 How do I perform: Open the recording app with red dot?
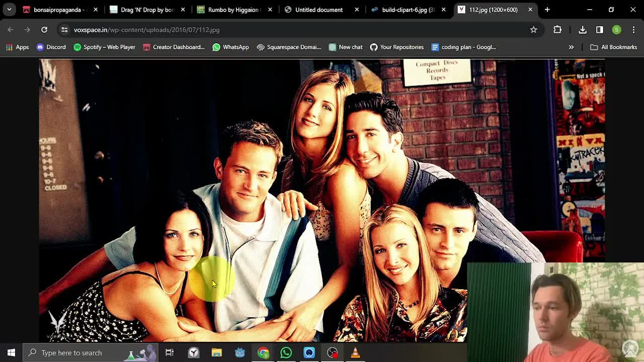[x=333, y=352]
